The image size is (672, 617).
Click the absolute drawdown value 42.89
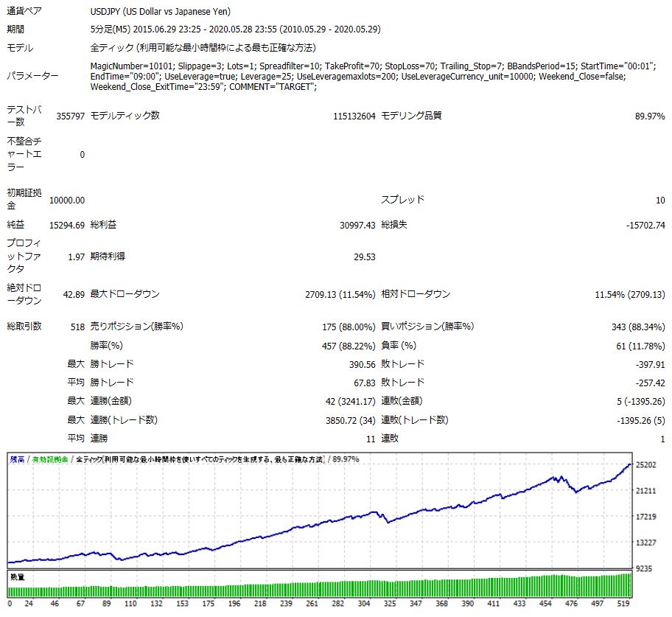[x=74, y=295]
